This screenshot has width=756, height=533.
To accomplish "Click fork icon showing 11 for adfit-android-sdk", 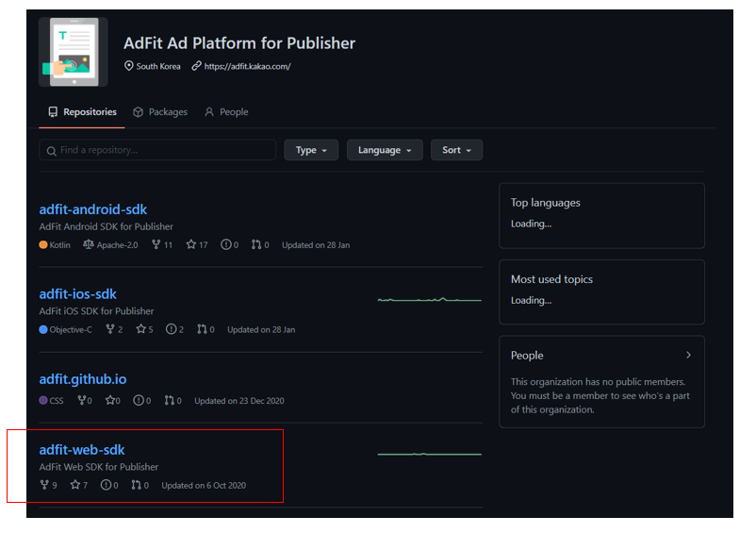I will coord(156,244).
